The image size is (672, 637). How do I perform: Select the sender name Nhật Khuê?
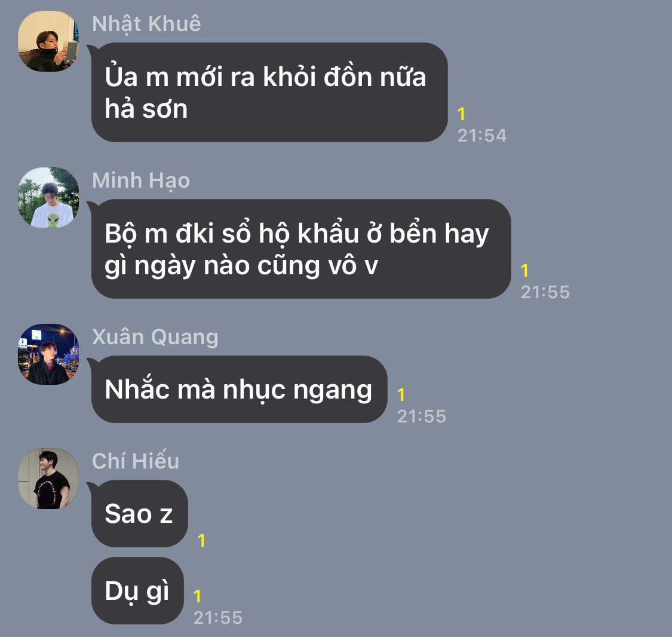(x=146, y=23)
